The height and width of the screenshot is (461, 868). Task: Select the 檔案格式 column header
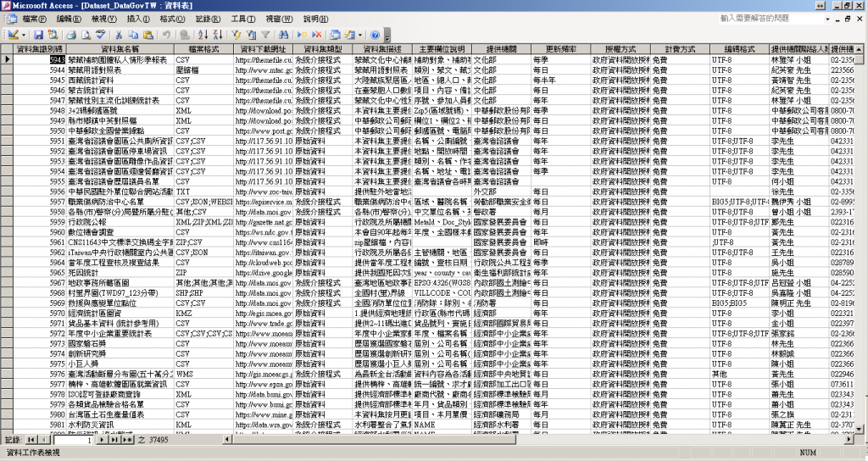point(203,49)
